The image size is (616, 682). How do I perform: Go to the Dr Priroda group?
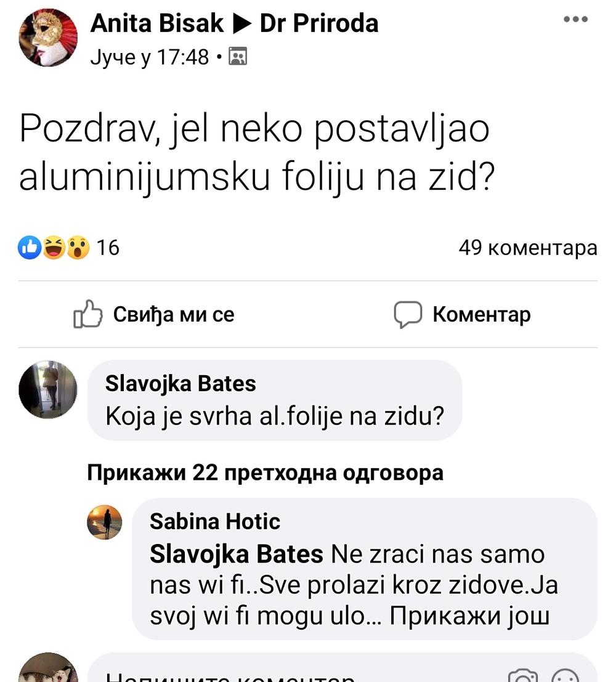[x=319, y=23]
